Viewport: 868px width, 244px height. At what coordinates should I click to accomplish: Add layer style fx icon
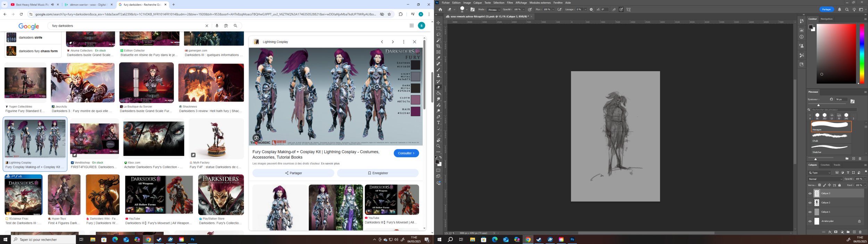(830, 232)
